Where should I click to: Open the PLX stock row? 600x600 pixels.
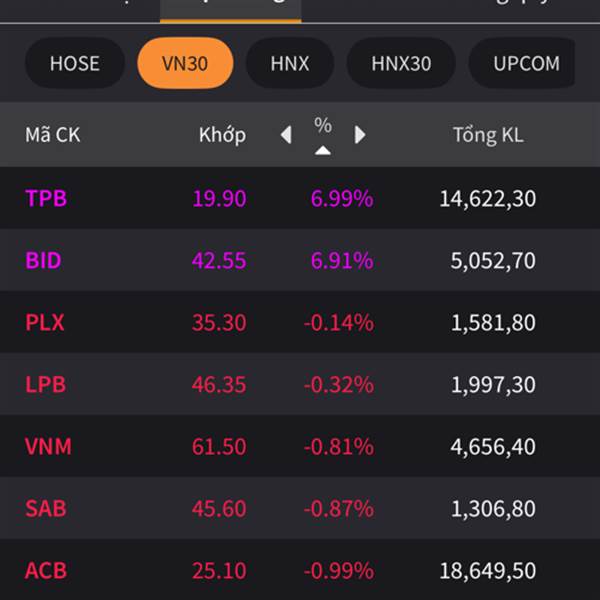(x=300, y=322)
